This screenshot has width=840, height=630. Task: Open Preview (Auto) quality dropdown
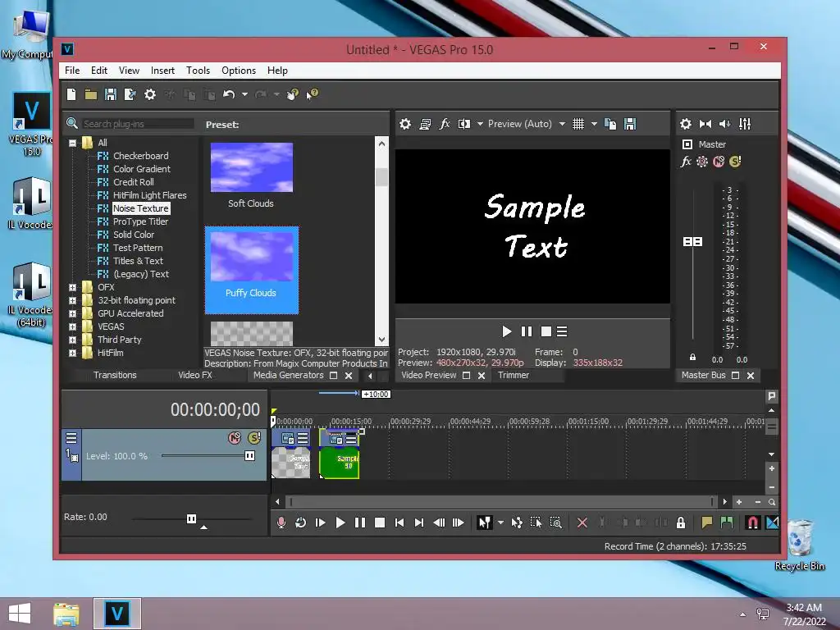coord(527,125)
